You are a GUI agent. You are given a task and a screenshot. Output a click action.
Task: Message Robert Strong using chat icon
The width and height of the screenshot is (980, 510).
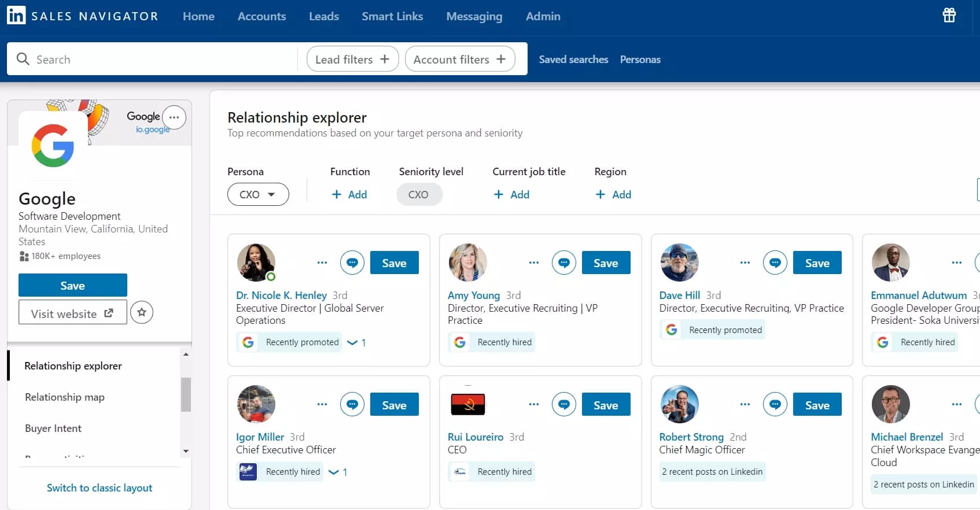[x=775, y=404]
